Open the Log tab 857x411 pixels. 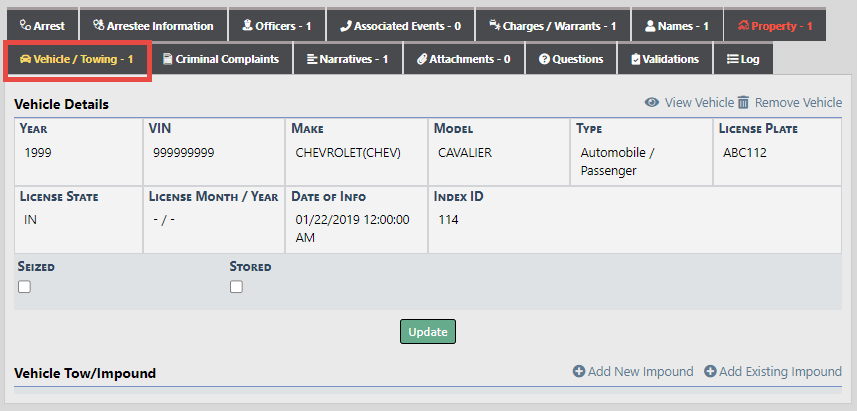point(743,59)
